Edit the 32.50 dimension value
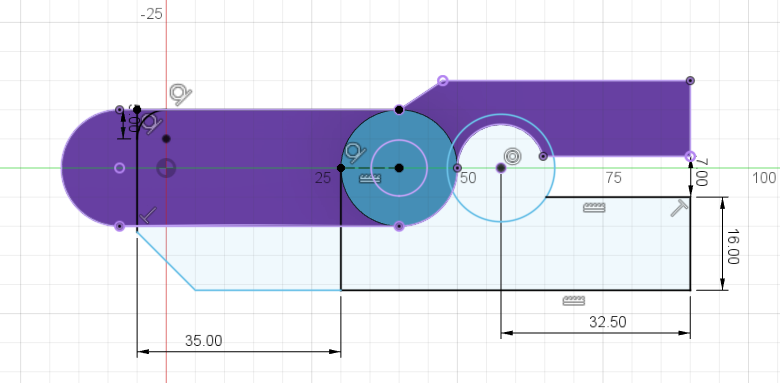 click(x=608, y=322)
